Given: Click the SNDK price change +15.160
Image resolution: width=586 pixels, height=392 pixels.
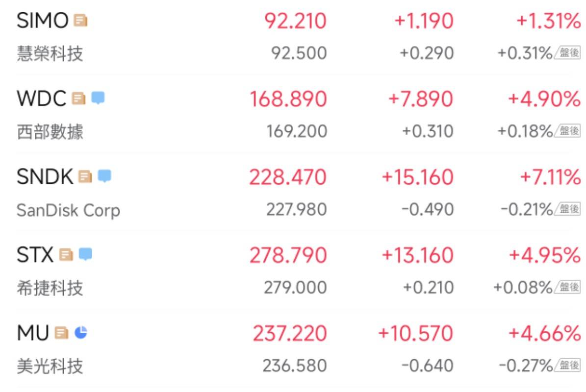Looking at the screenshot, I should point(417,177).
